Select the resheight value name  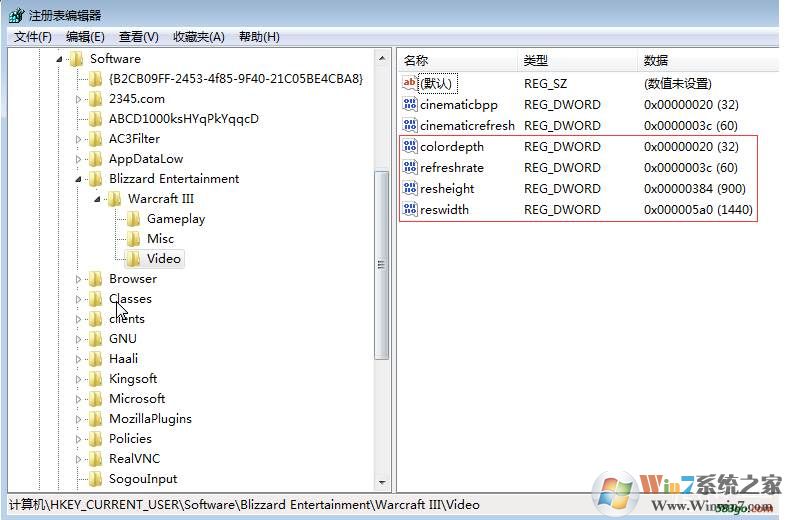point(447,189)
